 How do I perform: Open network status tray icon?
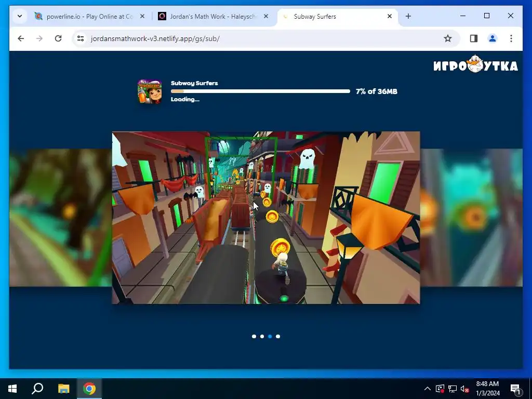(x=453, y=389)
